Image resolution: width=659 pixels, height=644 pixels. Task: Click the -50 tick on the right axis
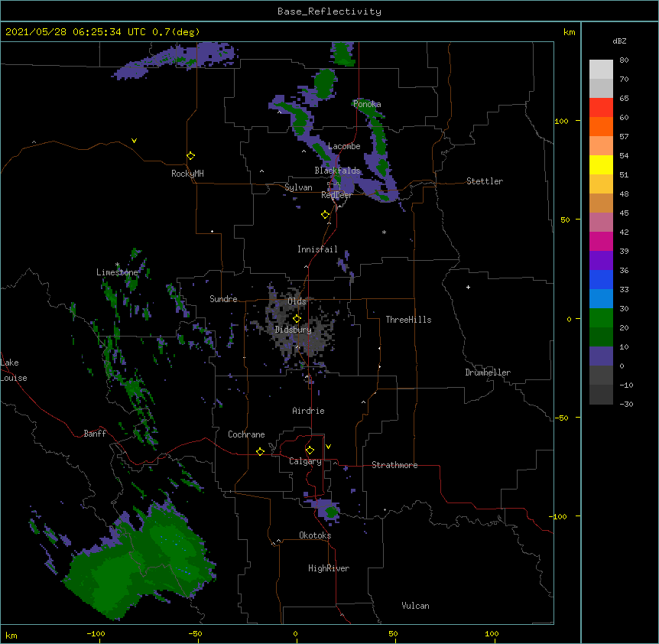561,418
